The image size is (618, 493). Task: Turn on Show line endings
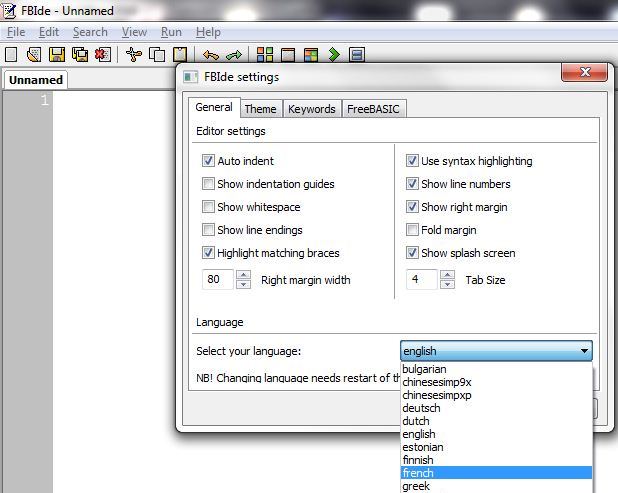pyautogui.click(x=208, y=229)
